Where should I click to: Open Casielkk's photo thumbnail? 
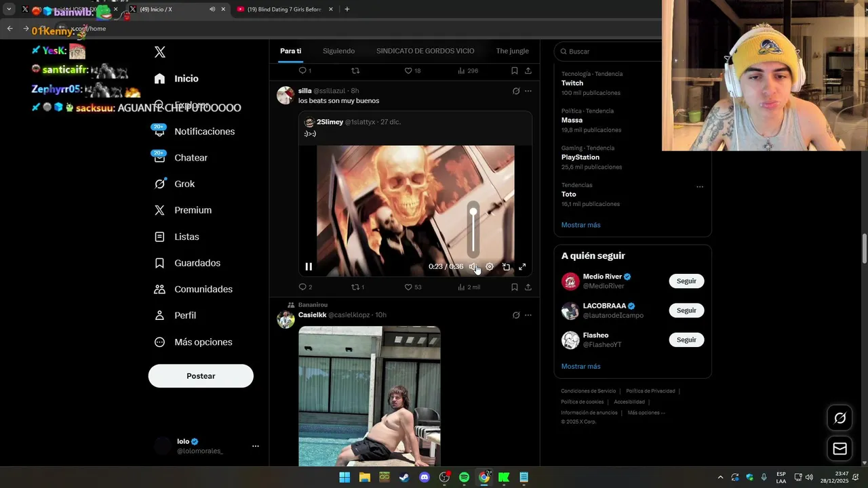(370, 396)
